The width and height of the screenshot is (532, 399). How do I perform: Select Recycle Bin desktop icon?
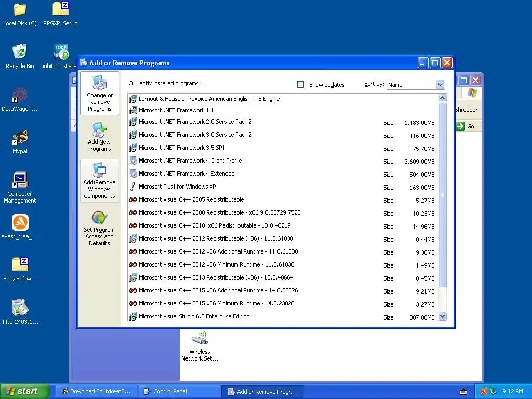pyautogui.click(x=20, y=57)
